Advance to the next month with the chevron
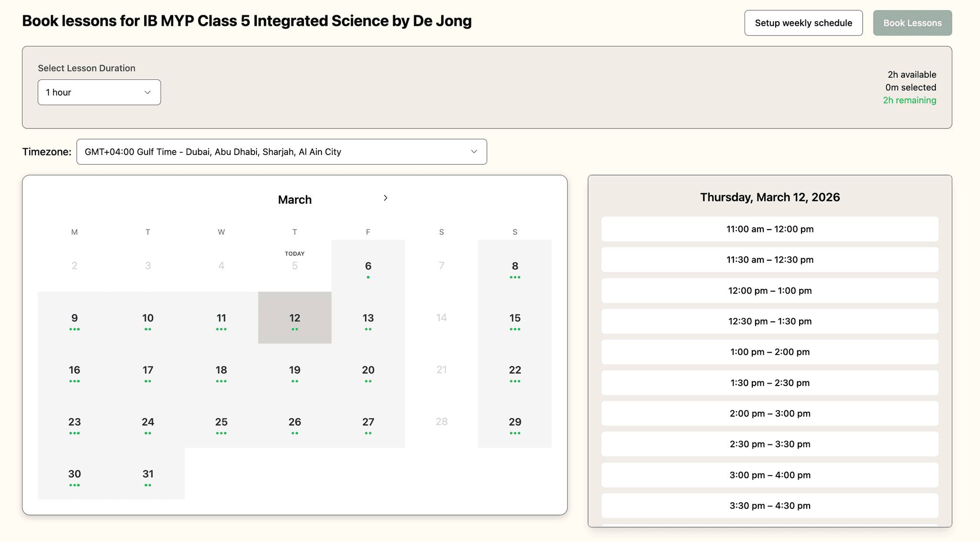The image size is (980, 542). 386,198
